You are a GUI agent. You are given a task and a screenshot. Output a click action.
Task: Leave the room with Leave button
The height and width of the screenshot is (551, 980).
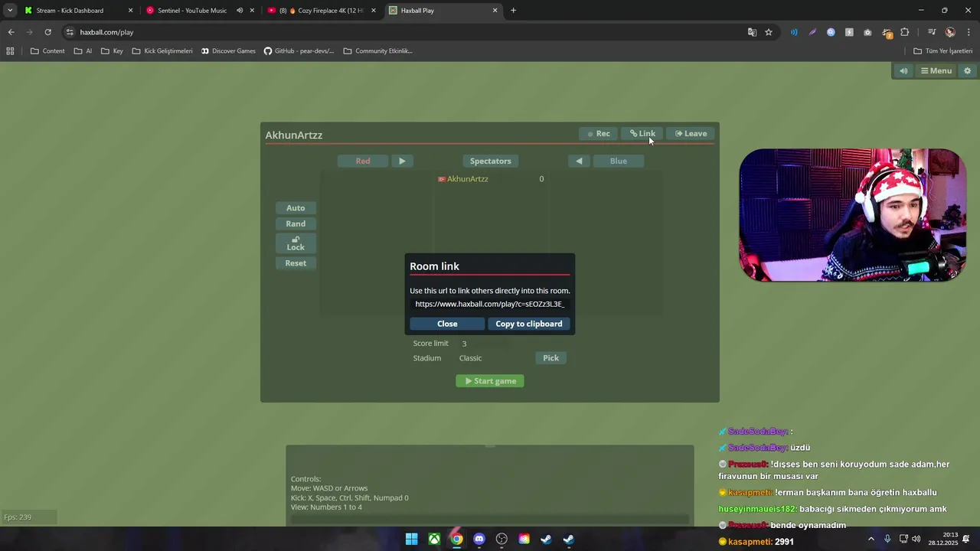point(691,133)
